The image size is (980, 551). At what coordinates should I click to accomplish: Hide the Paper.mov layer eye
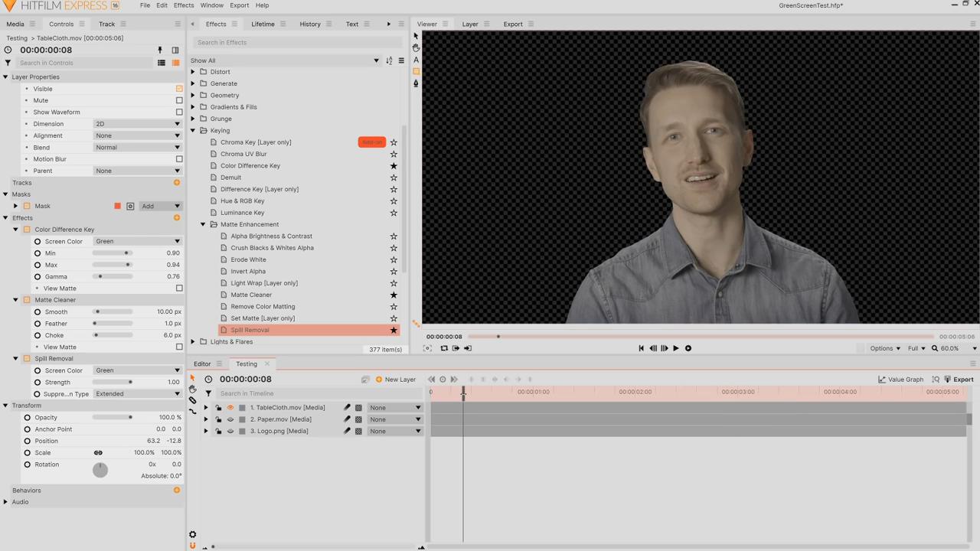pos(230,419)
